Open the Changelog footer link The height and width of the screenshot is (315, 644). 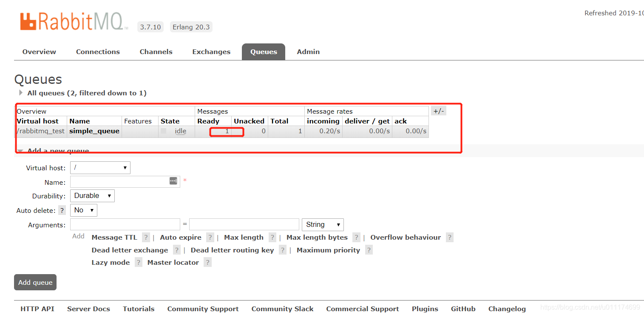[x=507, y=309]
